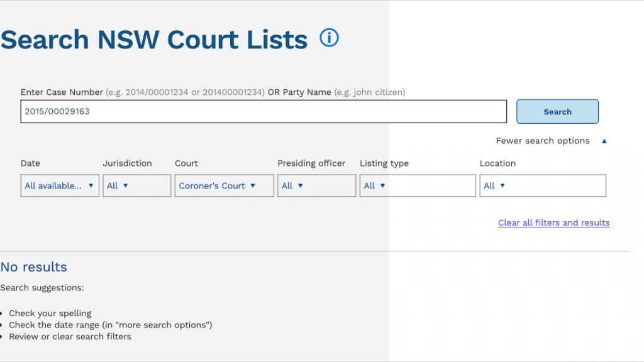Click the Clear all filters and results link
The width and height of the screenshot is (644, 362).
[553, 222]
